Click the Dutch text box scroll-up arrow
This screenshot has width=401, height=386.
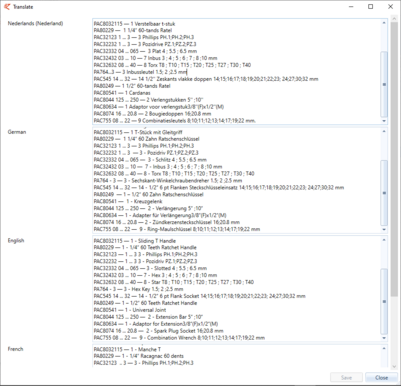(384, 23)
